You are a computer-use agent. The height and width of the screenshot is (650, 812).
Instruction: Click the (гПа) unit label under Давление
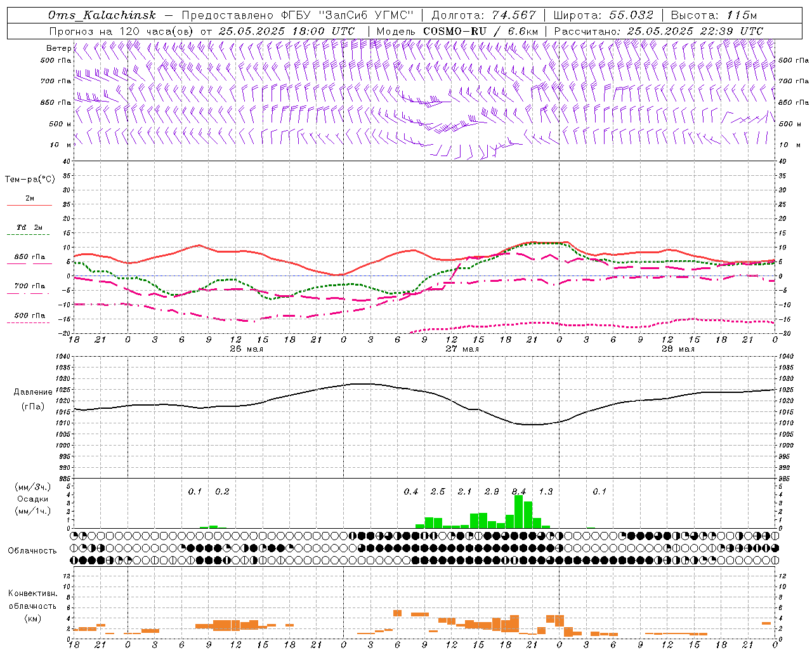[33, 407]
